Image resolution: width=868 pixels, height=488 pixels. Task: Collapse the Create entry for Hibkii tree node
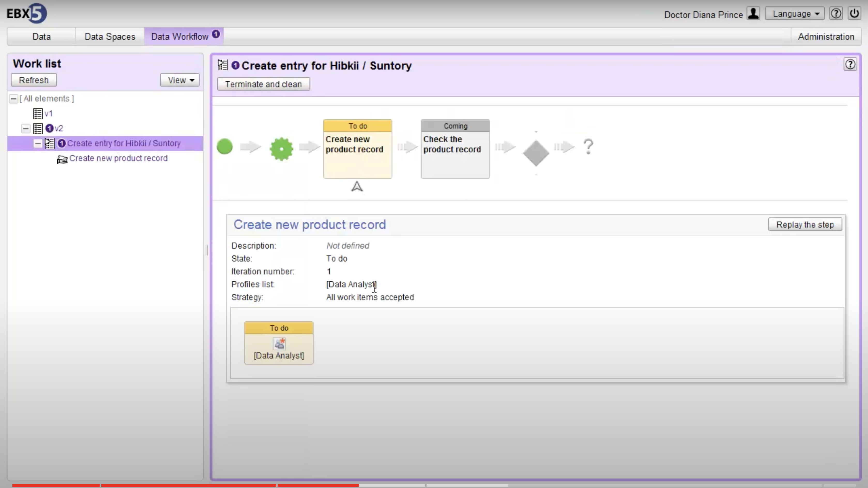[x=38, y=143]
